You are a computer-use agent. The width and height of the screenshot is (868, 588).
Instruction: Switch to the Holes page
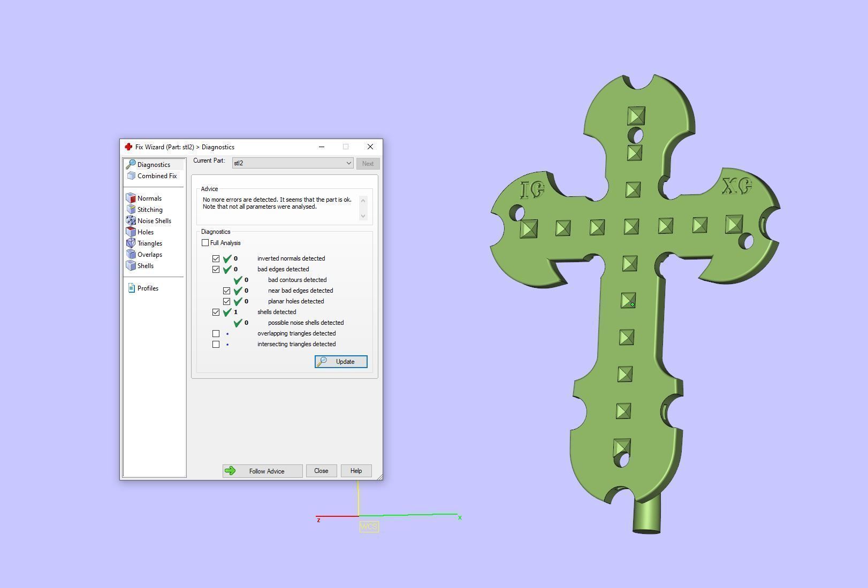tap(146, 232)
